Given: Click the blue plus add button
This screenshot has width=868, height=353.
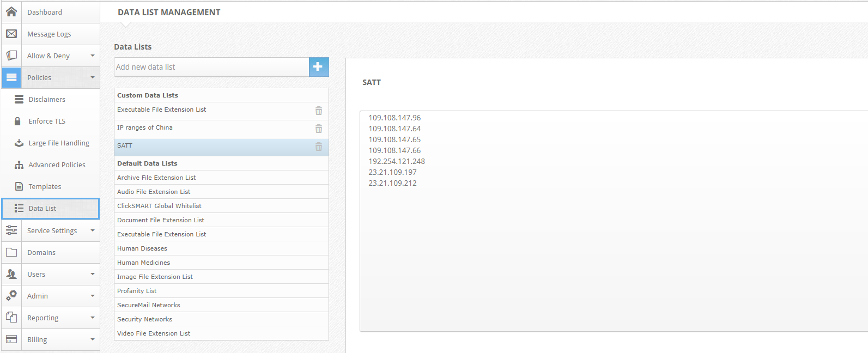Looking at the screenshot, I should pyautogui.click(x=319, y=67).
